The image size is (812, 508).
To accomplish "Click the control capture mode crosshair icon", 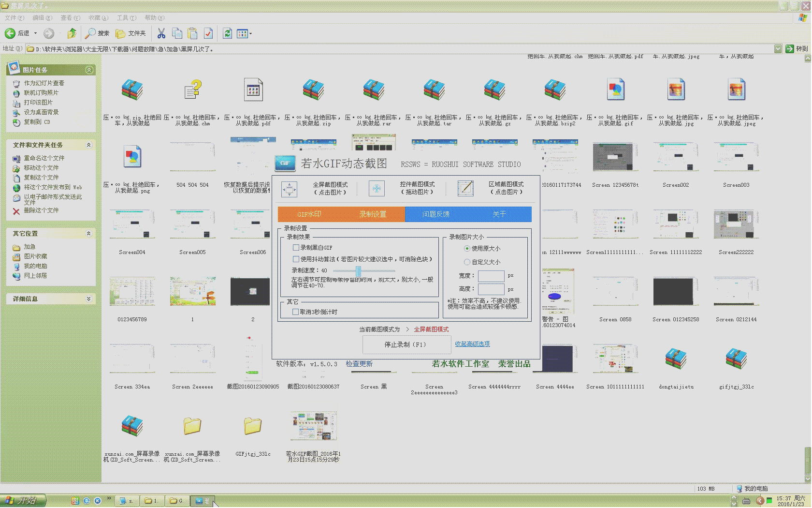I will coord(376,189).
